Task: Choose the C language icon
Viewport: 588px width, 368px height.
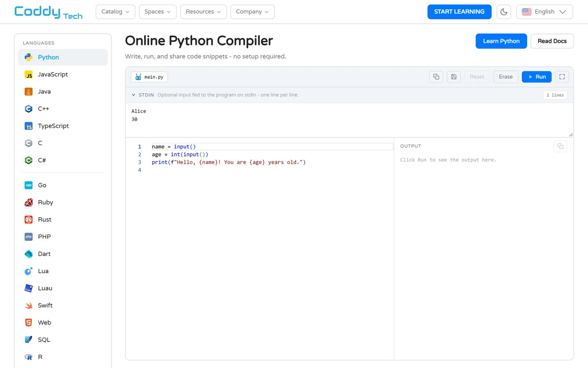Action: coord(29,143)
